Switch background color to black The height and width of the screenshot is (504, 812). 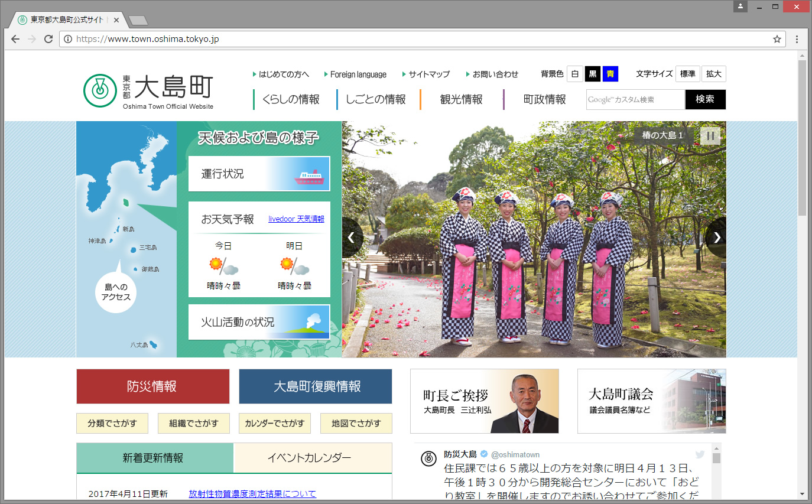tap(592, 74)
